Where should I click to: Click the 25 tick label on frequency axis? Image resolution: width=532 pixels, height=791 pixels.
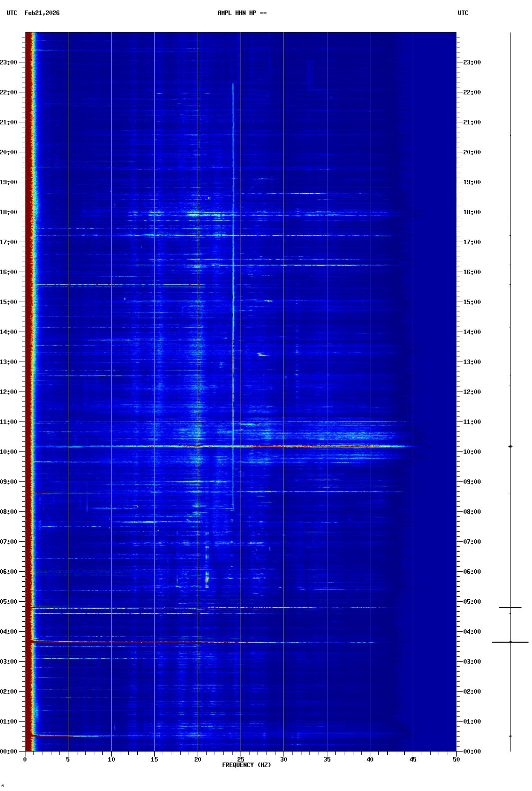pos(241,760)
